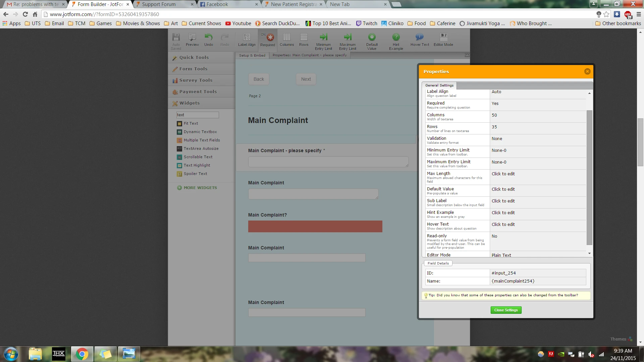Viewport: 644px width, 362px height.
Task: Open the Validation property dropdown value
Action: 497,139
